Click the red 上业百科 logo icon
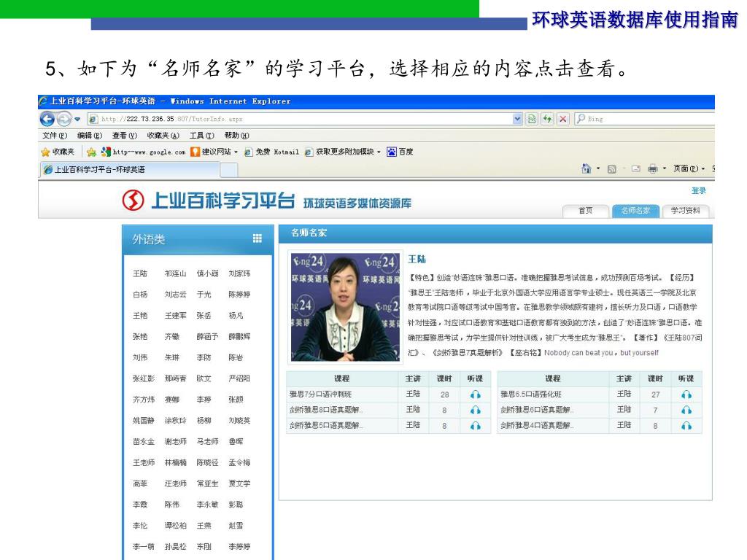This screenshot has width=747, height=560. pyautogui.click(x=133, y=200)
